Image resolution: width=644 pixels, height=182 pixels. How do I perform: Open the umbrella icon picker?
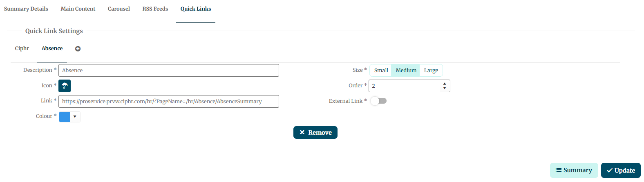click(x=65, y=86)
